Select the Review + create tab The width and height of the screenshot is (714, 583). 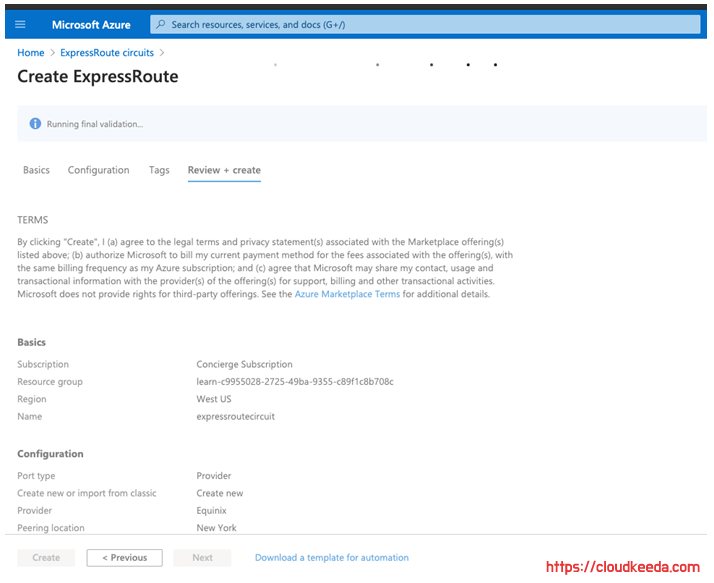(224, 170)
